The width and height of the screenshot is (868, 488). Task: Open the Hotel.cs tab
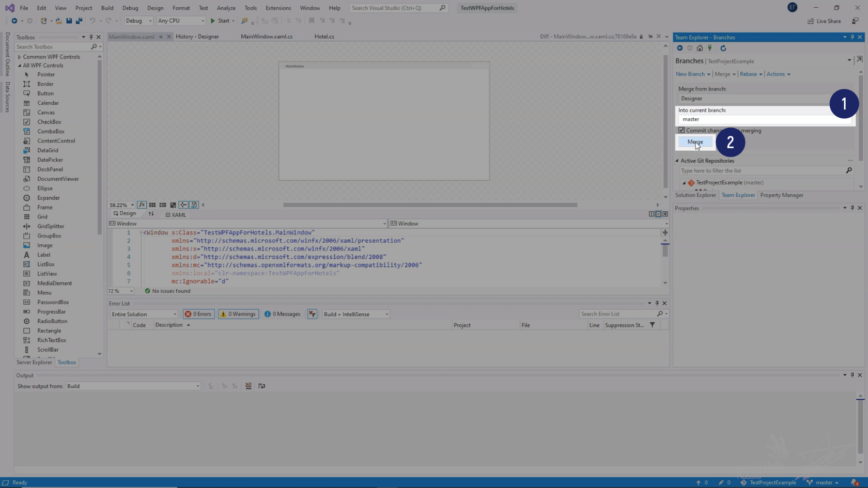324,37
